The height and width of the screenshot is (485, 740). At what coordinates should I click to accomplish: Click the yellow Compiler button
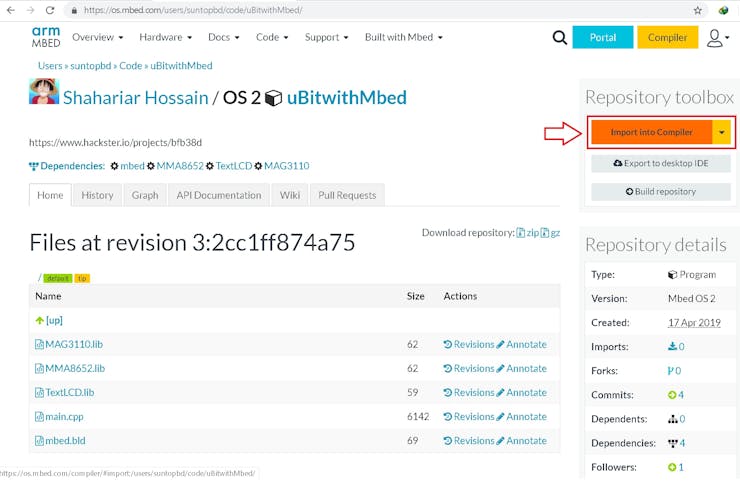(x=667, y=37)
